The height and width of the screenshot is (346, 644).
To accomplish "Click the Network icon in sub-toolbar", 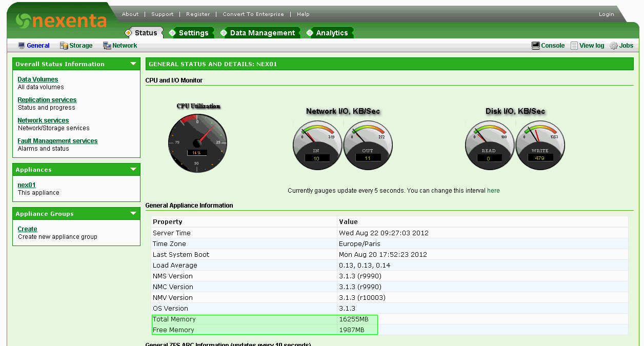I will point(107,46).
